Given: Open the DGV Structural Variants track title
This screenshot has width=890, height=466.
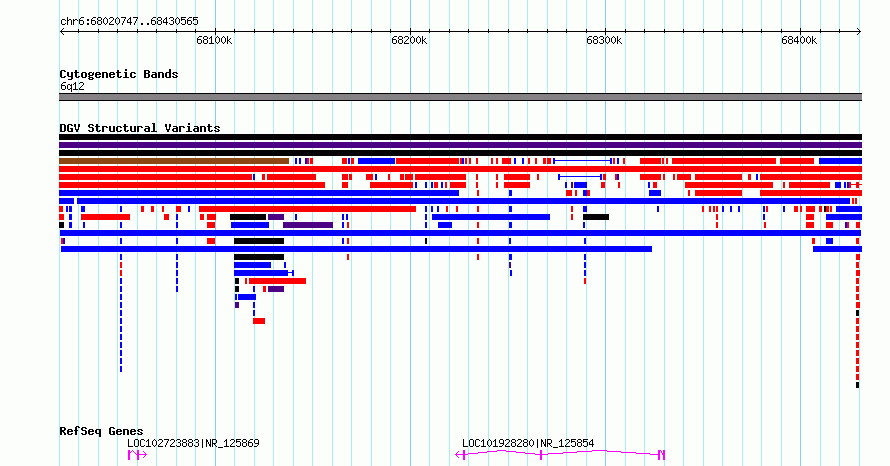Looking at the screenshot, I should [140, 128].
